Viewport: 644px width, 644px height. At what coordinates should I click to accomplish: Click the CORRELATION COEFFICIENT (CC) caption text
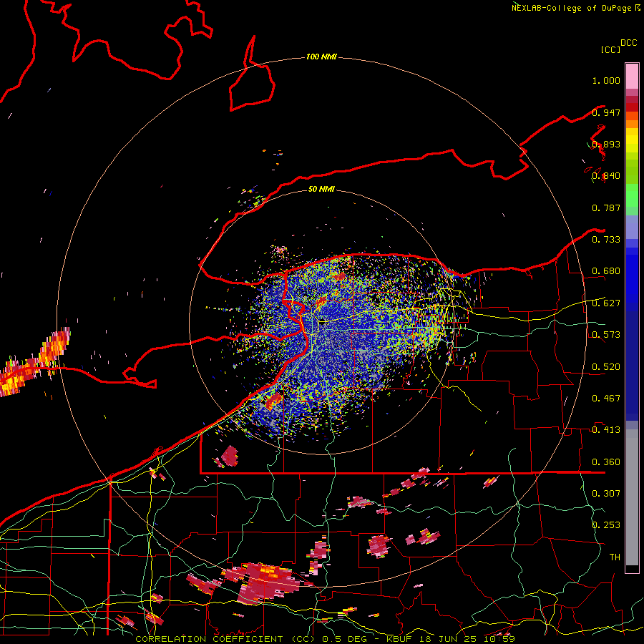[x=225, y=639]
